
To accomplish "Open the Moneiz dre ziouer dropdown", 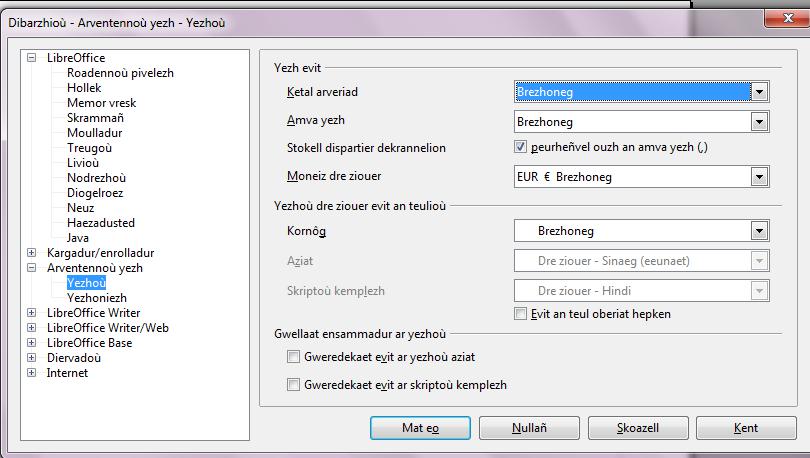I will pyautogui.click(x=760, y=177).
